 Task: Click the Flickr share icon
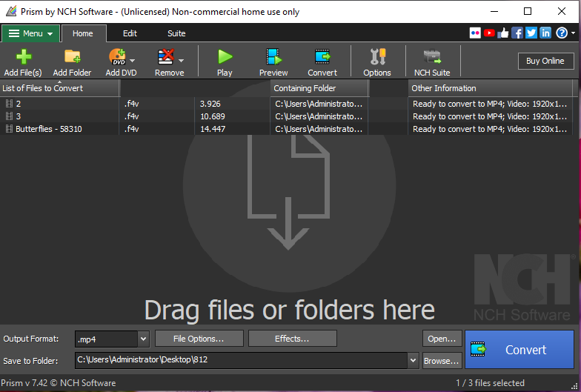click(475, 33)
